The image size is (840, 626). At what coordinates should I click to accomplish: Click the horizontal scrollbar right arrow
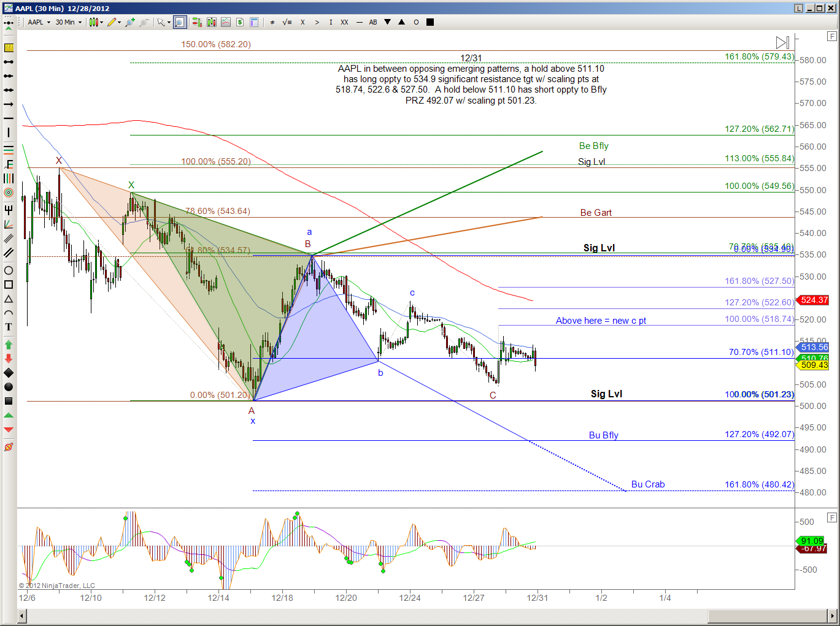tap(833, 616)
